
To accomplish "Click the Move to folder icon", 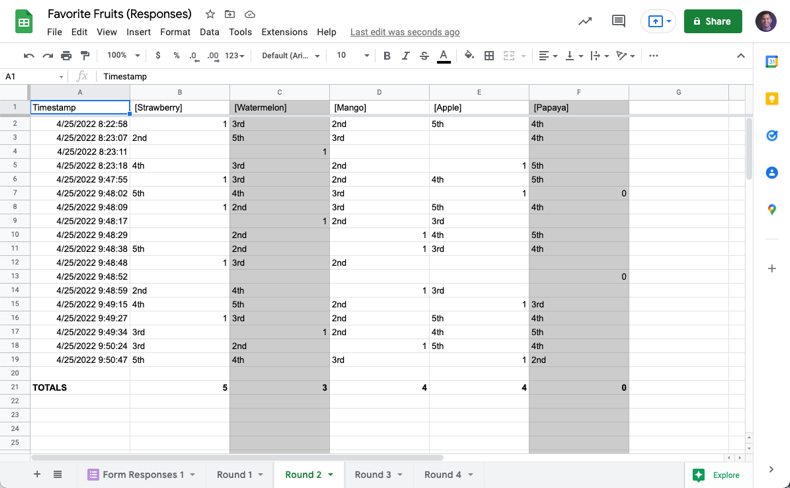I will pos(230,14).
